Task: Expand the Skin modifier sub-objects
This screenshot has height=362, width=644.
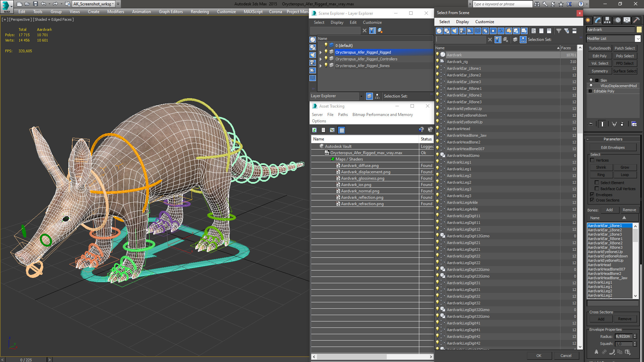Action: click(597, 80)
